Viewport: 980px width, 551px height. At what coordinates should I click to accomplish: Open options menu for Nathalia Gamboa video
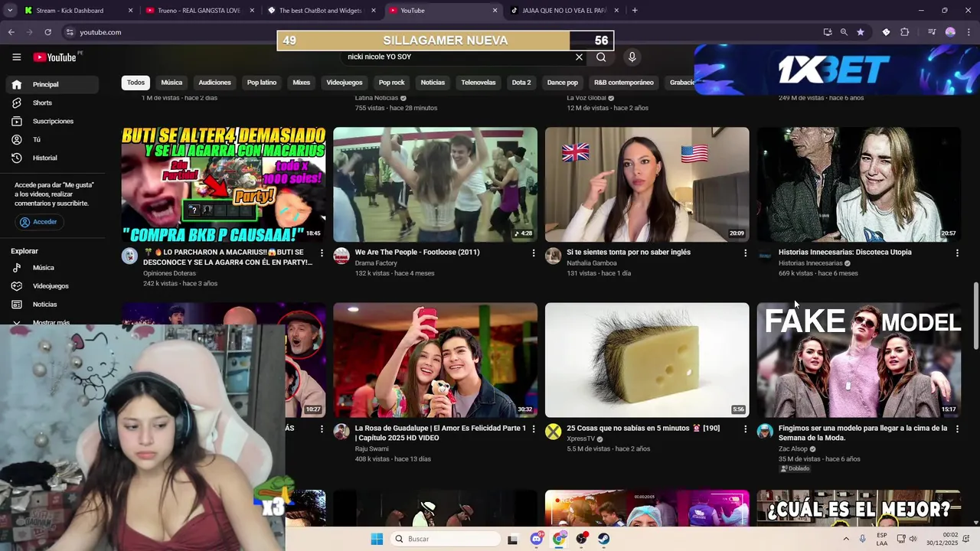coord(745,253)
